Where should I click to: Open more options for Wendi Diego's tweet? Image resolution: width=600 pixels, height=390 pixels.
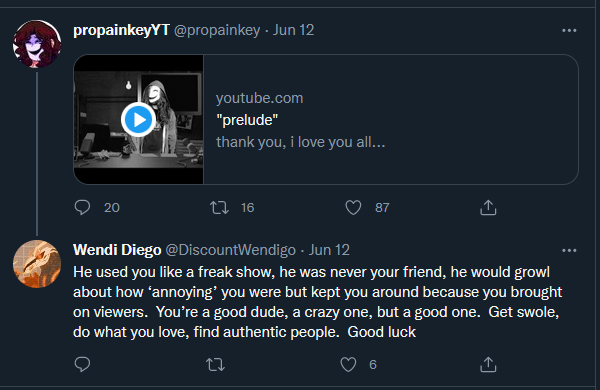[x=569, y=250]
